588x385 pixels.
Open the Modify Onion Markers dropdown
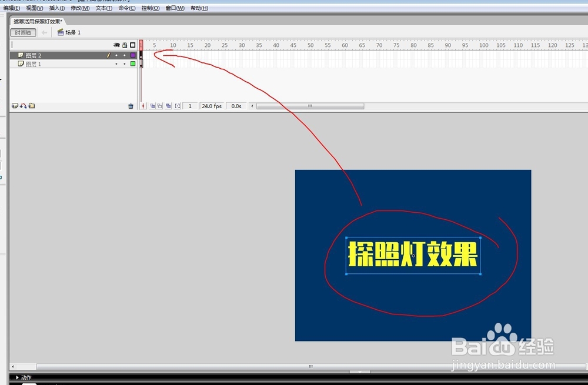pos(176,105)
